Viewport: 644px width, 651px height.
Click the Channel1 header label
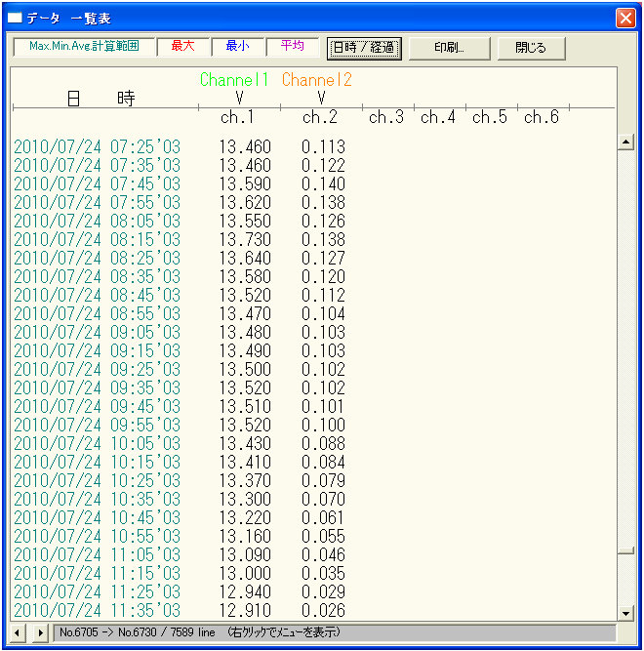pos(233,80)
